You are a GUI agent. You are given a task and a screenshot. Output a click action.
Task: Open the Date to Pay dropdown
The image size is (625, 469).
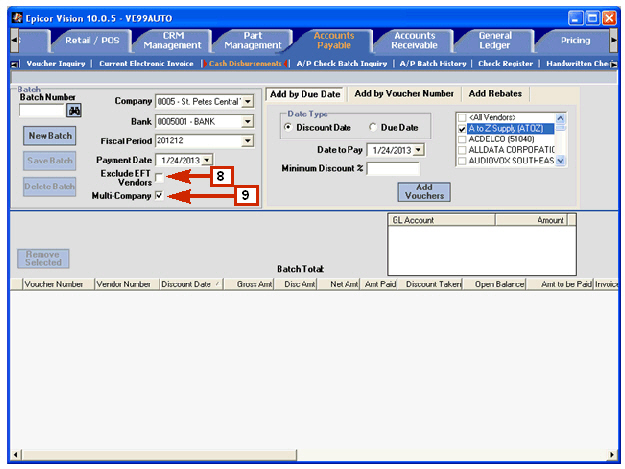click(418, 150)
